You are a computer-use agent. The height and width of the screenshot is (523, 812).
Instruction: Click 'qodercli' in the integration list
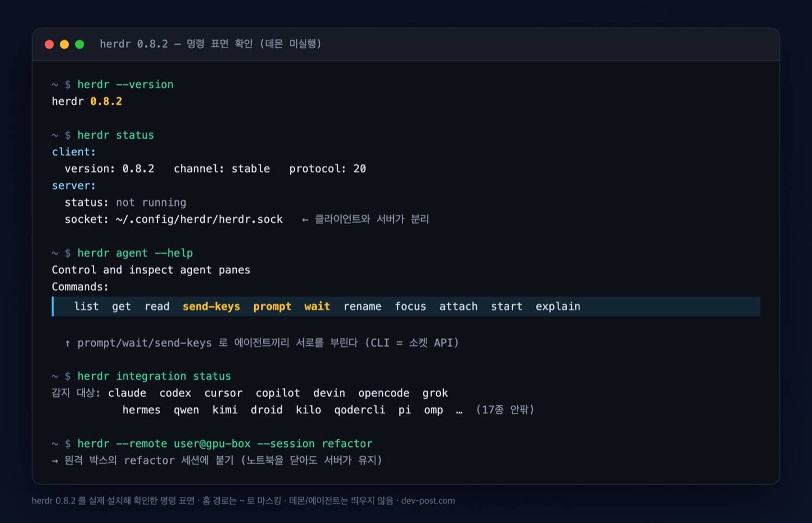(360, 410)
